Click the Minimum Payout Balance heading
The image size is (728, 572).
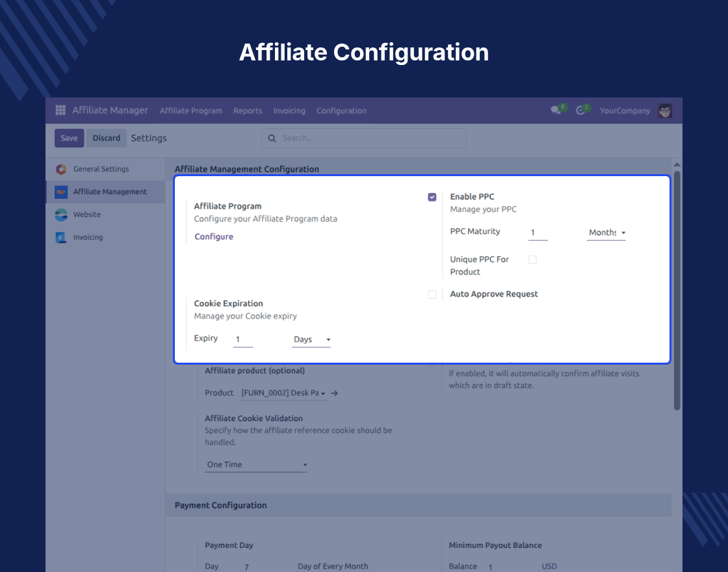[x=495, y=545]
